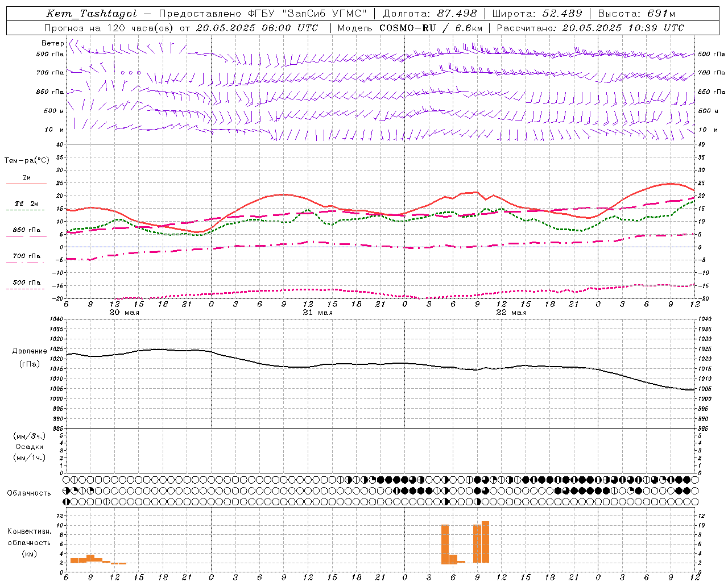
Task: Click the tallest orange convective cloud bar
Action: click(485, 542)
